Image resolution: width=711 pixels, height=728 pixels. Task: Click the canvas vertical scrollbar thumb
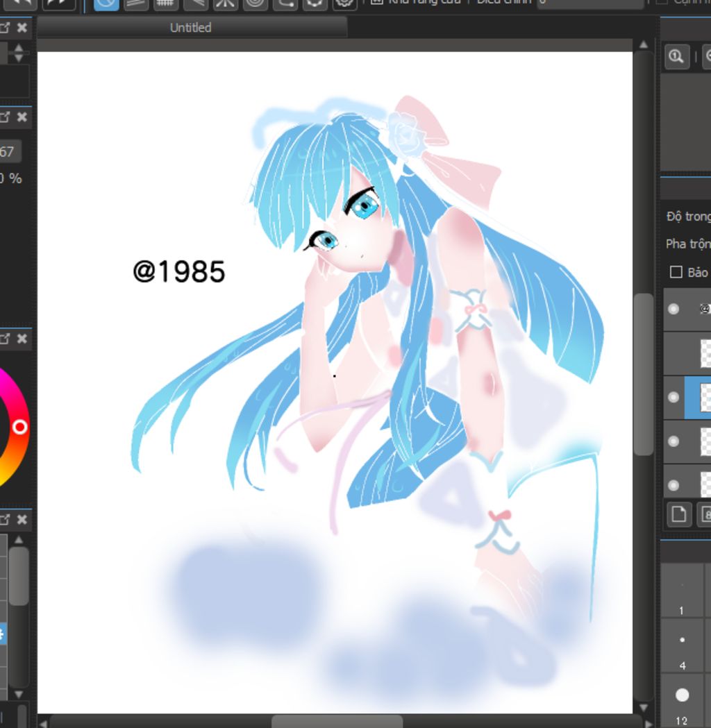644,374
